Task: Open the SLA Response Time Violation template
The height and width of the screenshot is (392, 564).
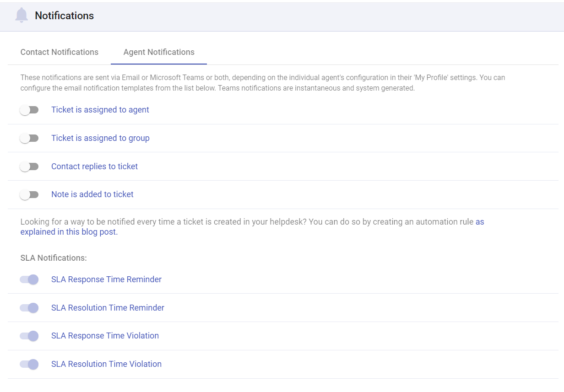Action: click(105, 335)
